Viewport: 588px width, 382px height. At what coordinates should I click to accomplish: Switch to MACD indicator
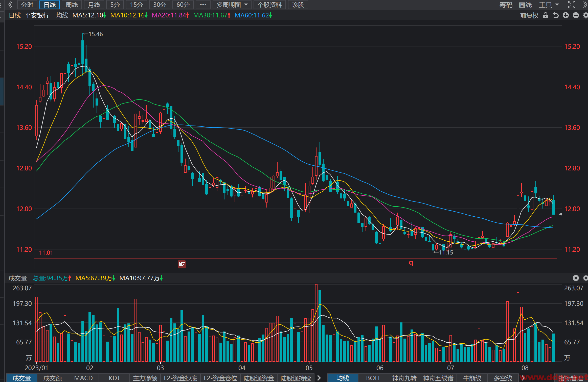[x=83, y=378]
